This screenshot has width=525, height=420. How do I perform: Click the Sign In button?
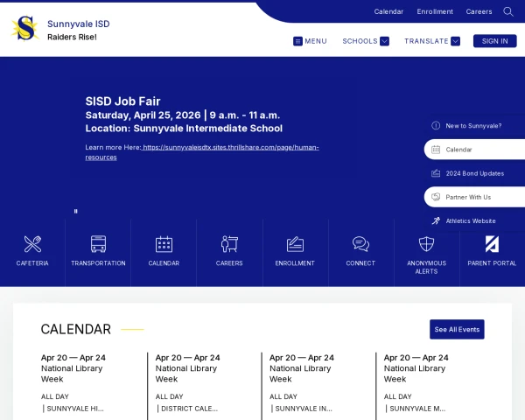pos(495,41)
